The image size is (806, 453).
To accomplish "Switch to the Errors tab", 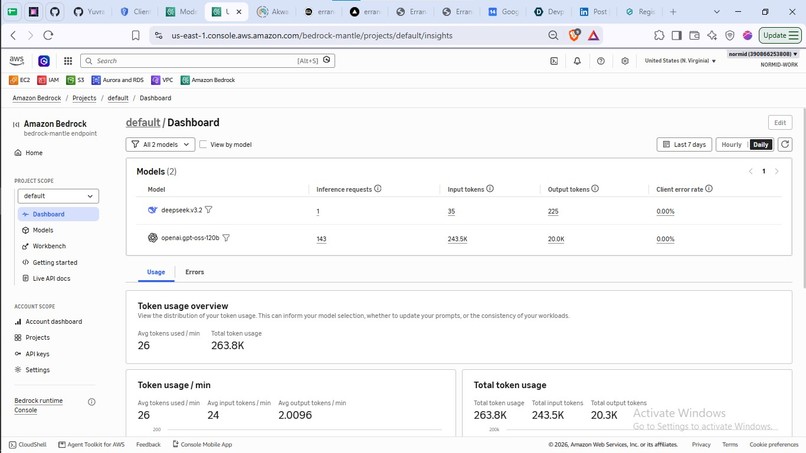I will pos(194,272).
